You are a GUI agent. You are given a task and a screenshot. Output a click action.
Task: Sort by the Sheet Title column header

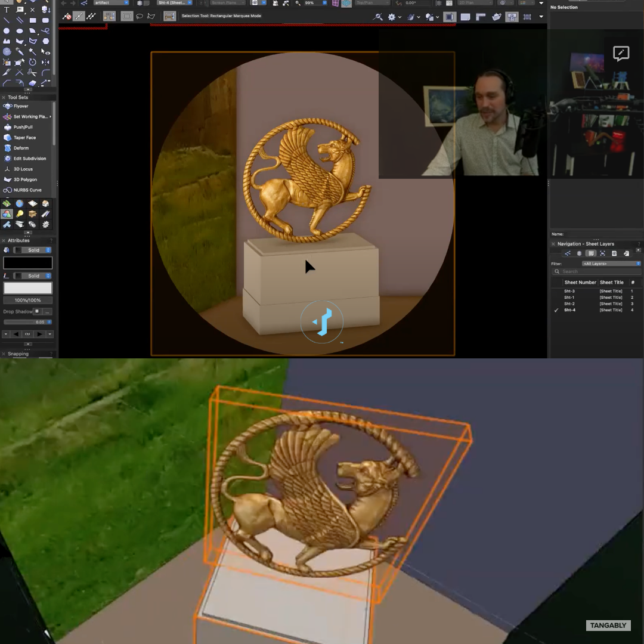click(612, 283)
